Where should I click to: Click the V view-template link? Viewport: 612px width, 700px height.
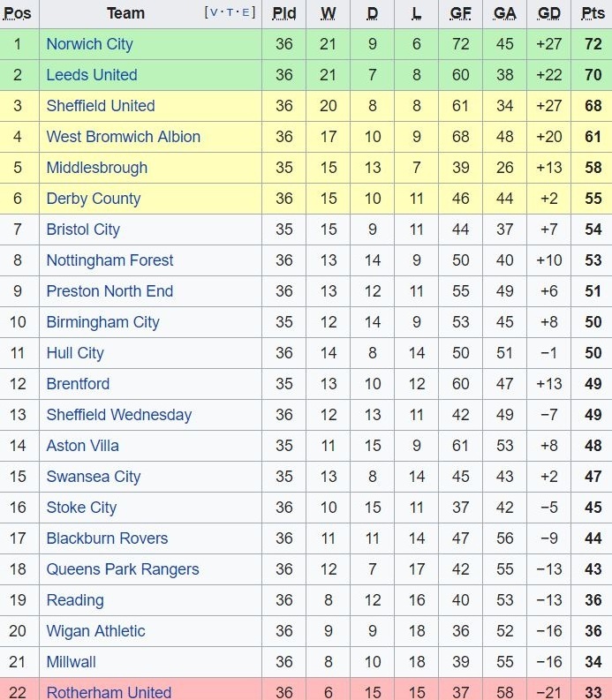[215, 12]
